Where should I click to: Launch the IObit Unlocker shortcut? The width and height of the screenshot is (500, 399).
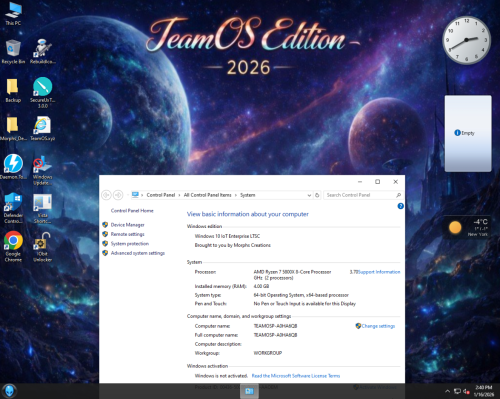click(x=42, y=247)
